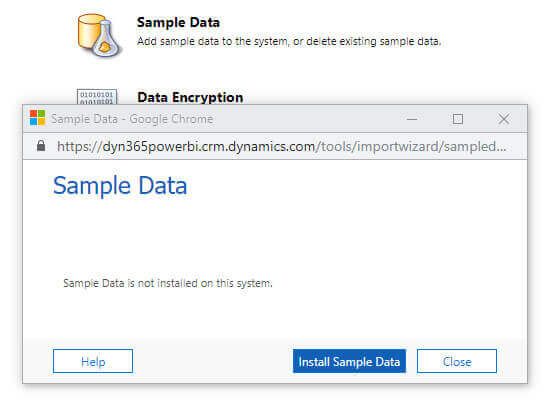Click the footer space between Help and Install
Image resolution: width=547 pixels, height=403 pixels.
pos(213,361)
